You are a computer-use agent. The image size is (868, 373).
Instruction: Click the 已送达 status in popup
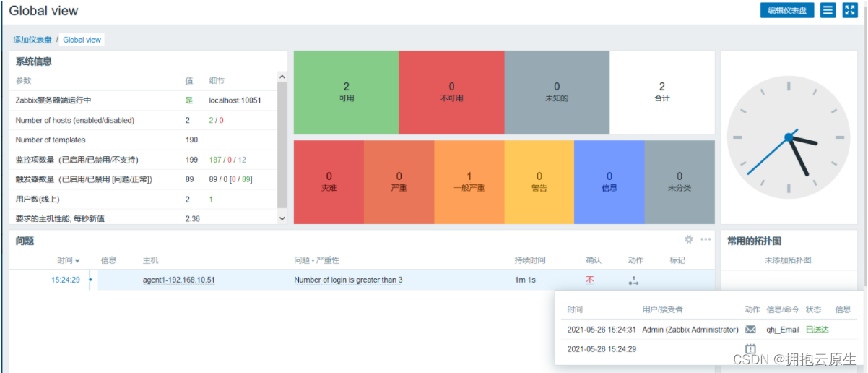tap(817, 329)
